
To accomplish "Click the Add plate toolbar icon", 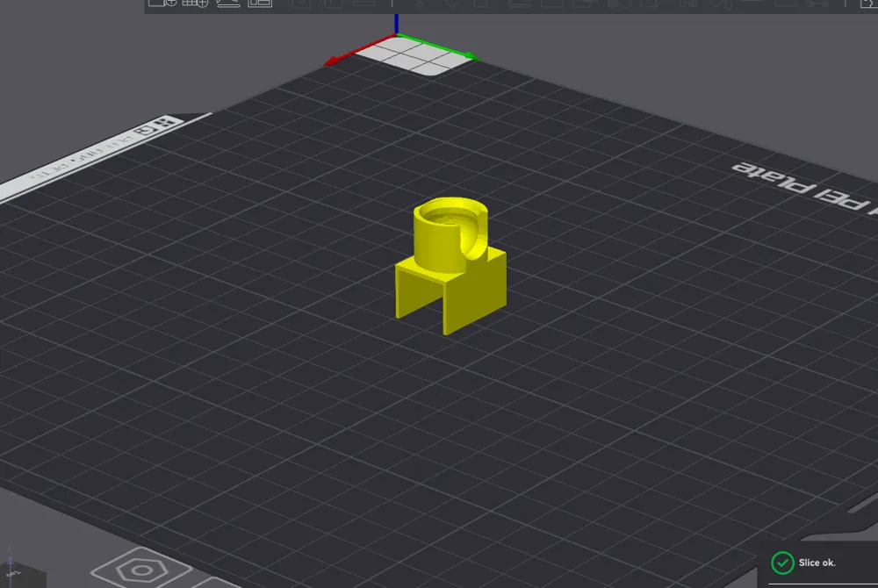I will point(195,4).
